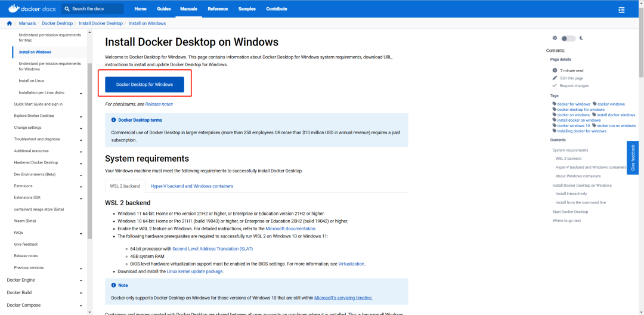Click the checkmark icon beside Request changes
Screen dimensions: 644x315
point(555,85)
